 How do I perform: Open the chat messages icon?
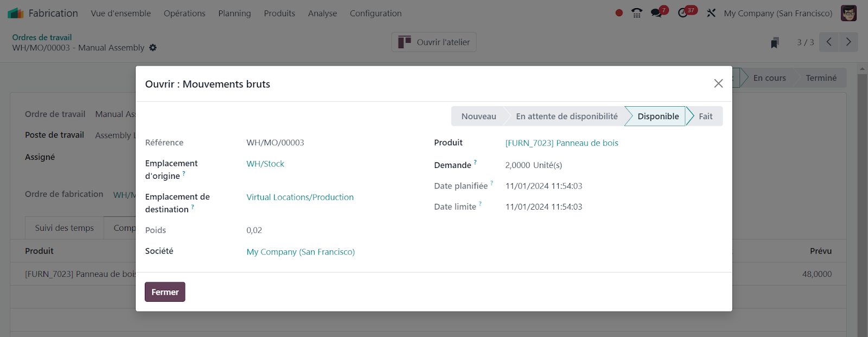[x=657, y=13]
